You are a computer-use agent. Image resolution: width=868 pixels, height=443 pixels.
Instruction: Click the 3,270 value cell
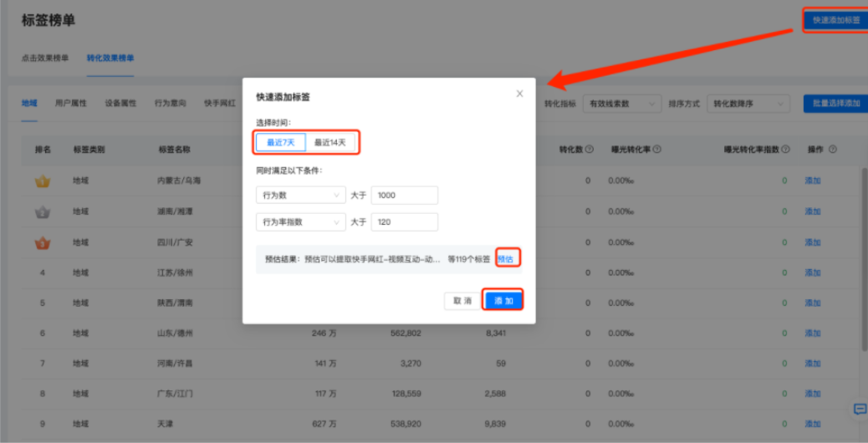pos(411,364)
